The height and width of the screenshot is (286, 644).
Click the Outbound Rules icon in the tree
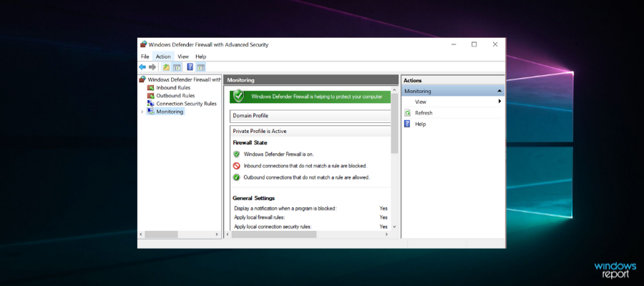pos(151,96)
